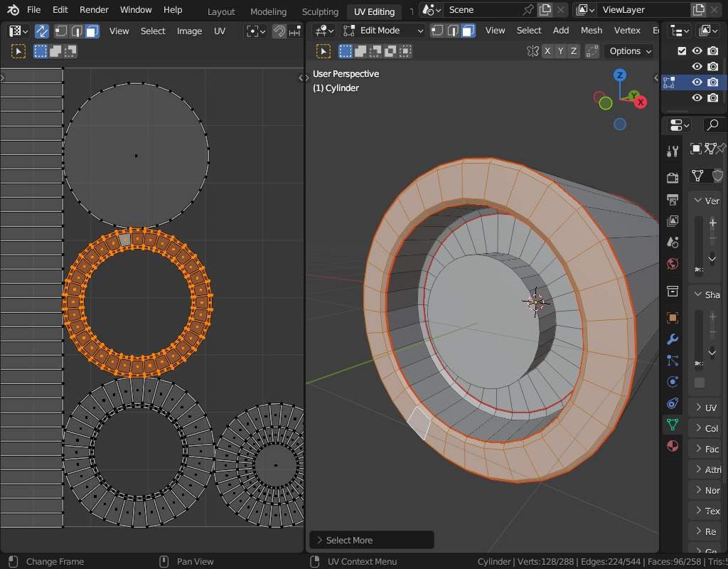The image size is (728, 569).
Task: Click the blue Z axis on navigation gizmo
Action: (620, 75)
